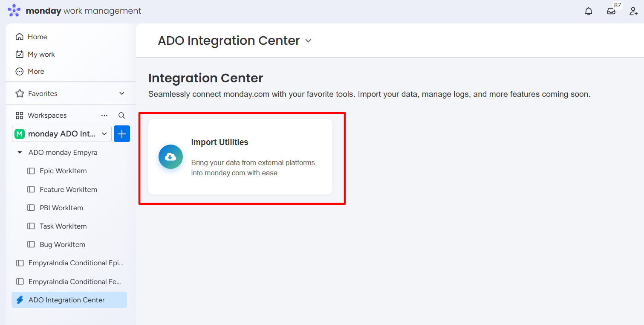Viewport: 644px width, 325px height.
Task: Click the Import Utilities cloud download icon
Action: [x=170, y=157]
